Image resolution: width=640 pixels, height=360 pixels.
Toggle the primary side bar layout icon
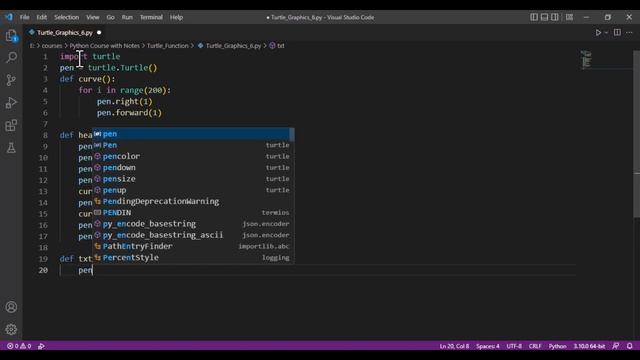click(534, 17)
